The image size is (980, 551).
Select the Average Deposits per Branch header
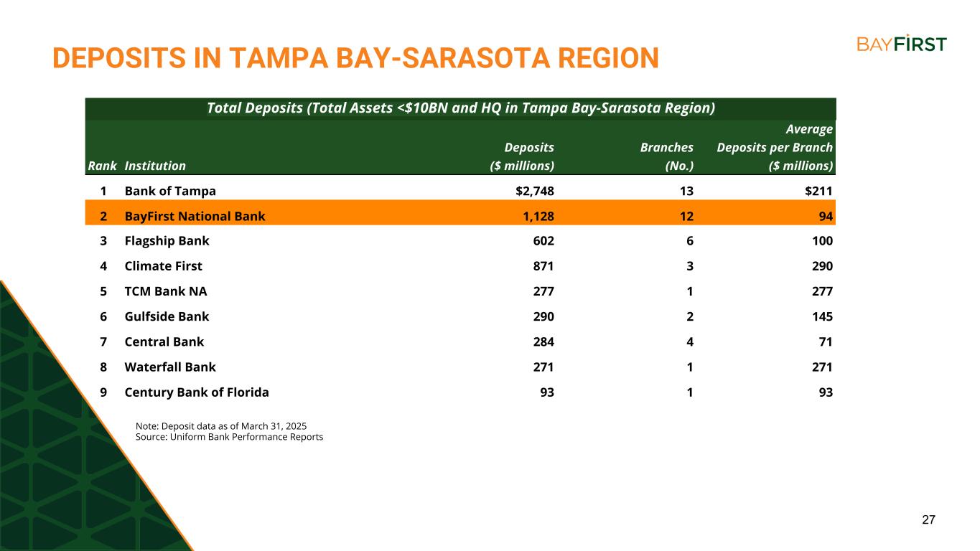pyautogui.click(x=775, y=148)
